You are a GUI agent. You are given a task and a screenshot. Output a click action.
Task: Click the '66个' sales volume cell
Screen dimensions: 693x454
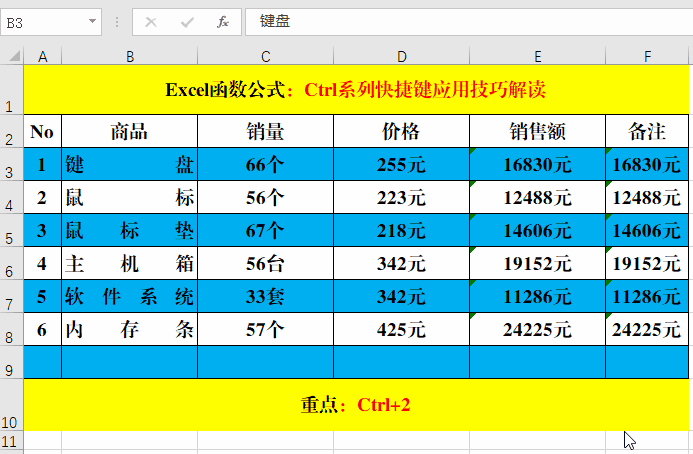(265, 164)
